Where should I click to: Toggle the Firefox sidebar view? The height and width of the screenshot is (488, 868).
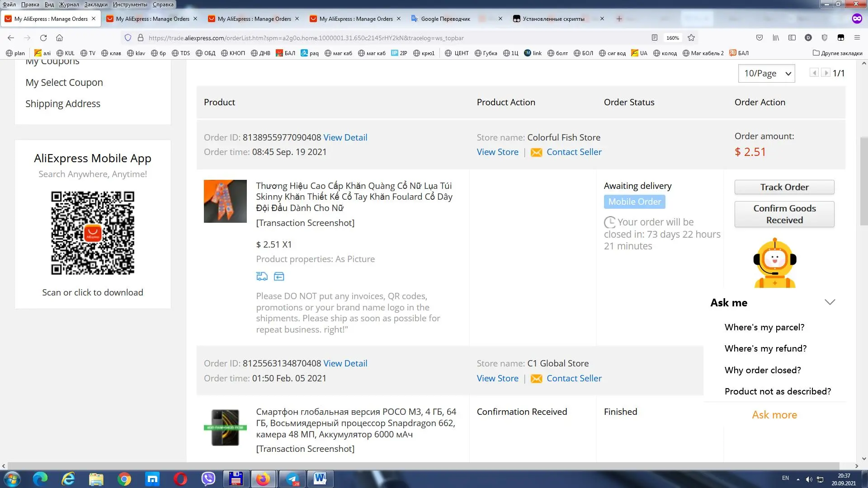[x=792, y=38]
